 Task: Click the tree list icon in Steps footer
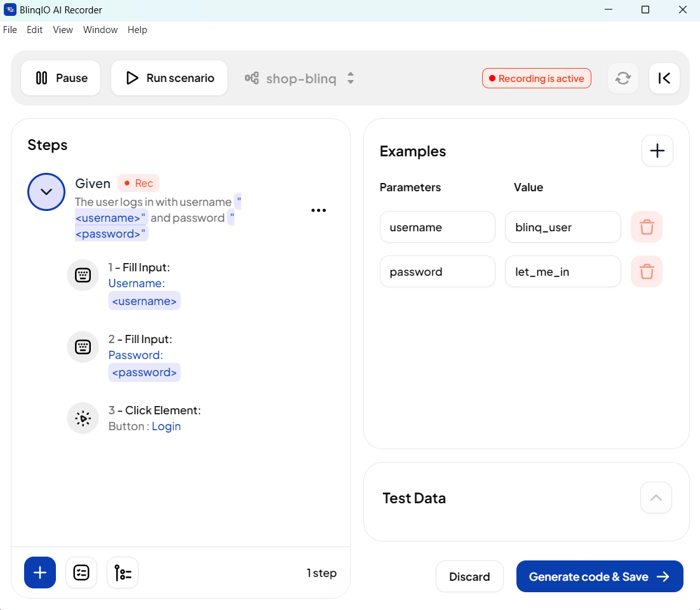123,573
